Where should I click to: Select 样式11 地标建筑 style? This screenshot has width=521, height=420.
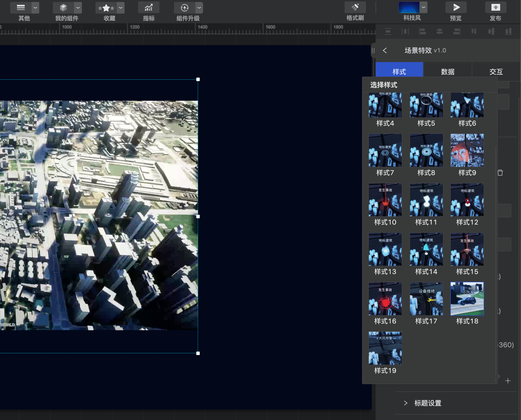(x=426, y=200)
